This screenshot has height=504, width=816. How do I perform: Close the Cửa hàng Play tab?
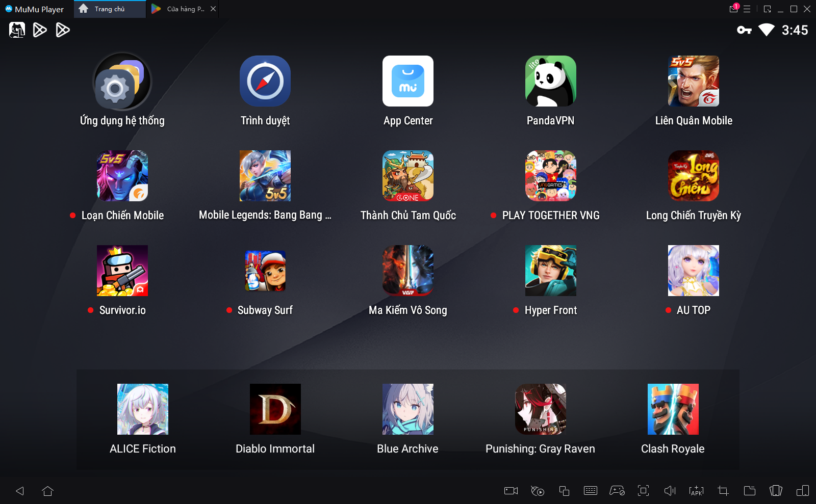coord(213,9)
